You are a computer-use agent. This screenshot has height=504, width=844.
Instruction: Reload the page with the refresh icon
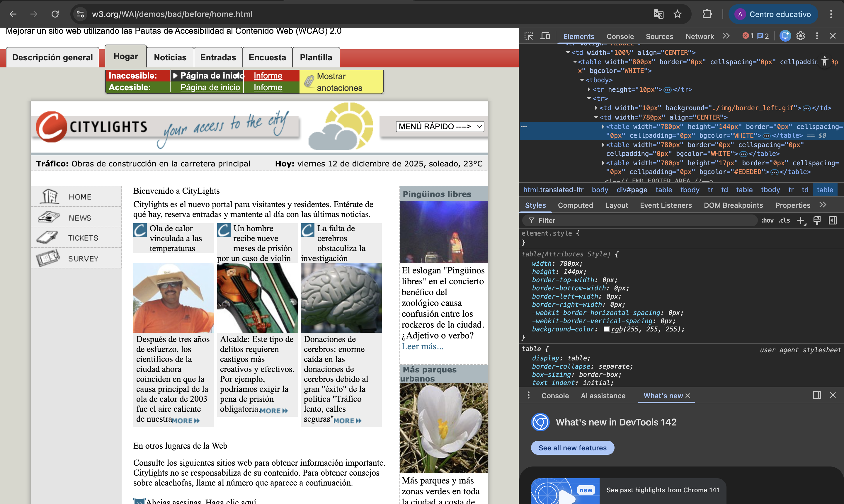pos(55,14)
